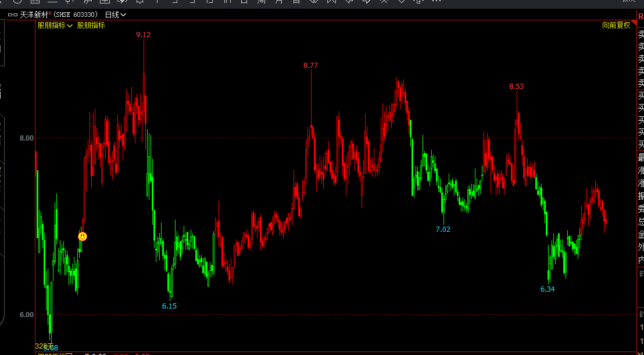Click the 8.00 price axis label
Image resolution: width=644 pixels, height=355 pixels.
[26, 138]
